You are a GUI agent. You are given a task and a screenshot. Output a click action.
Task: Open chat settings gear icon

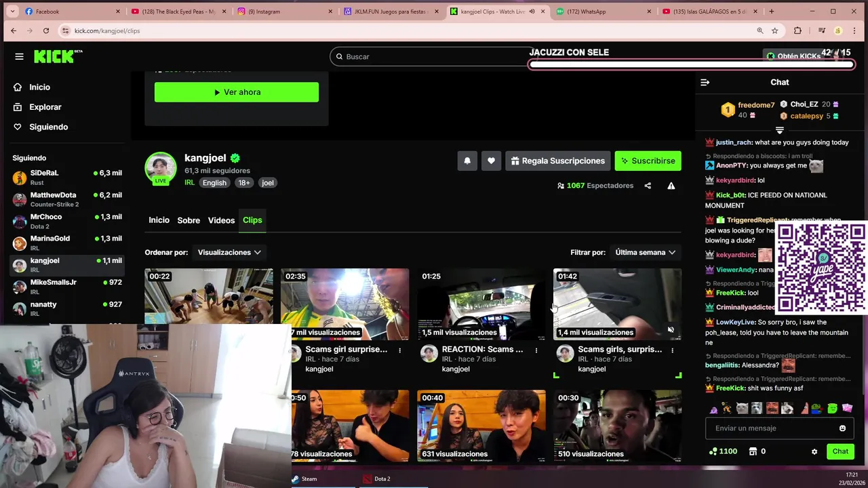pos(814,451)
